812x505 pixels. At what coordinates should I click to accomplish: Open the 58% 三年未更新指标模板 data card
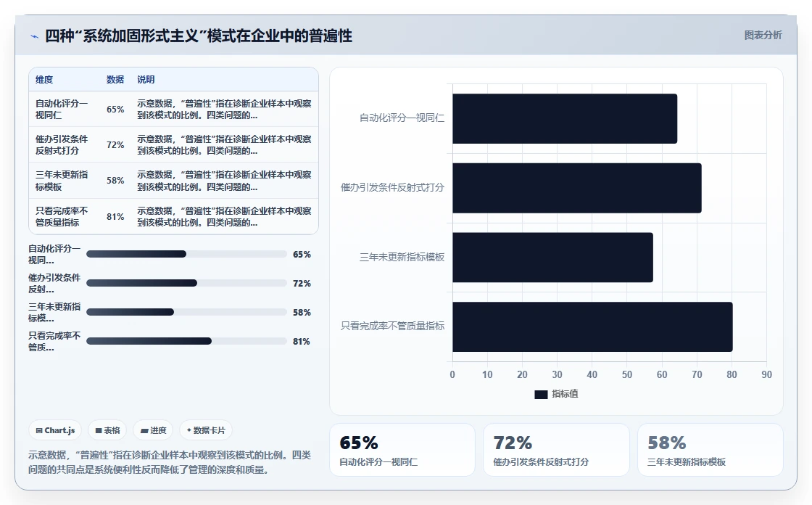pyautogui.click(x=710, y=450)
